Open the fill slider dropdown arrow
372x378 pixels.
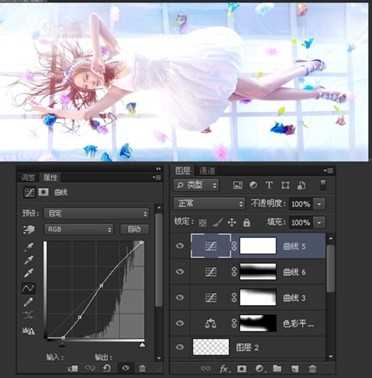pos(319,222)
